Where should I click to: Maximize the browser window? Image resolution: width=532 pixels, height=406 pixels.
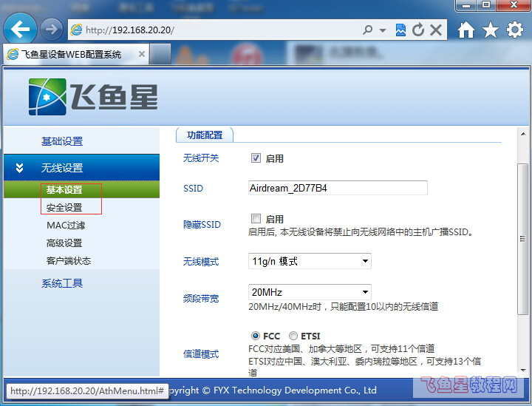coord(486,5)
